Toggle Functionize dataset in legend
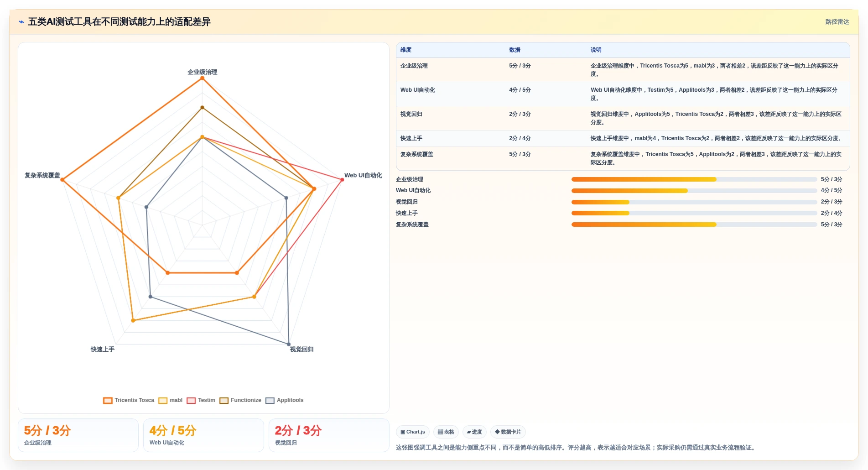The image size is (868, 470). tap(240, 400)
